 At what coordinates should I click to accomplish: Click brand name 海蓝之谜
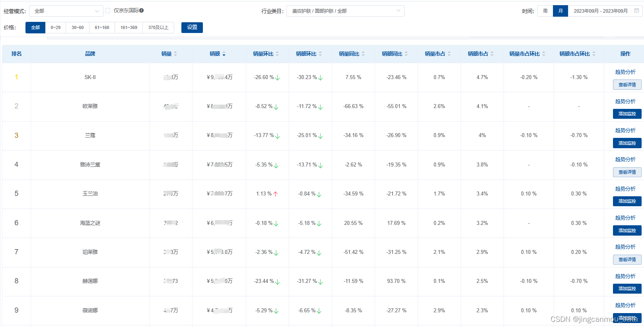[90, 223]
